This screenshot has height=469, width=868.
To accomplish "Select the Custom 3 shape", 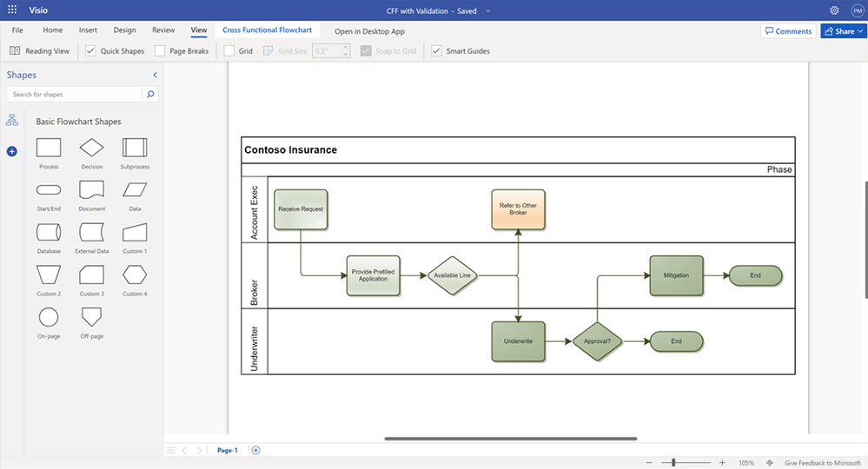I will [91, 274].
